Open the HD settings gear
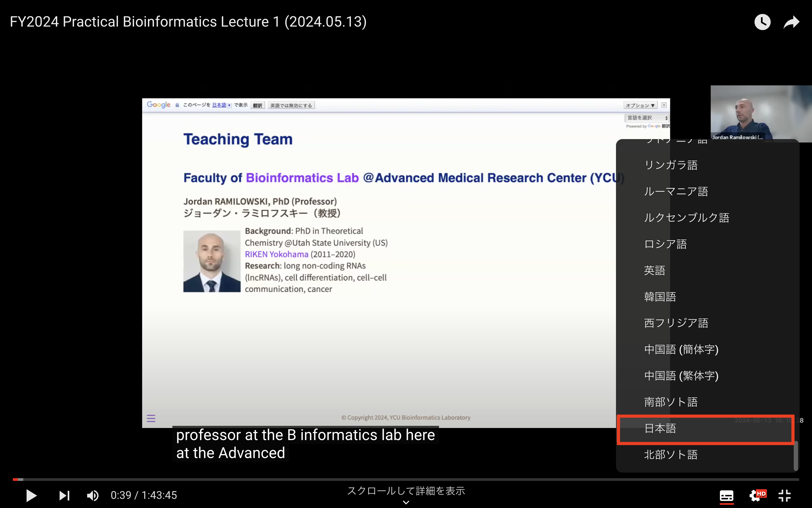Viewport: 812px width, 508px height. pos(757,495)
